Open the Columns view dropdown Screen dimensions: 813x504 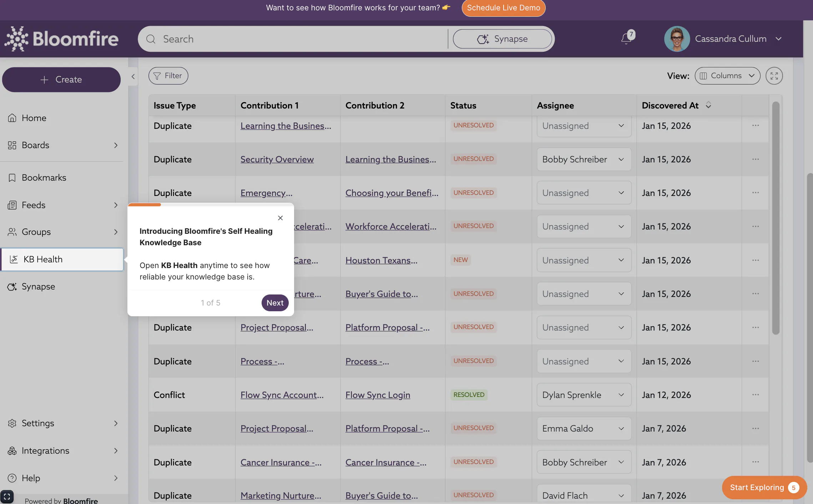click(727, 76)
